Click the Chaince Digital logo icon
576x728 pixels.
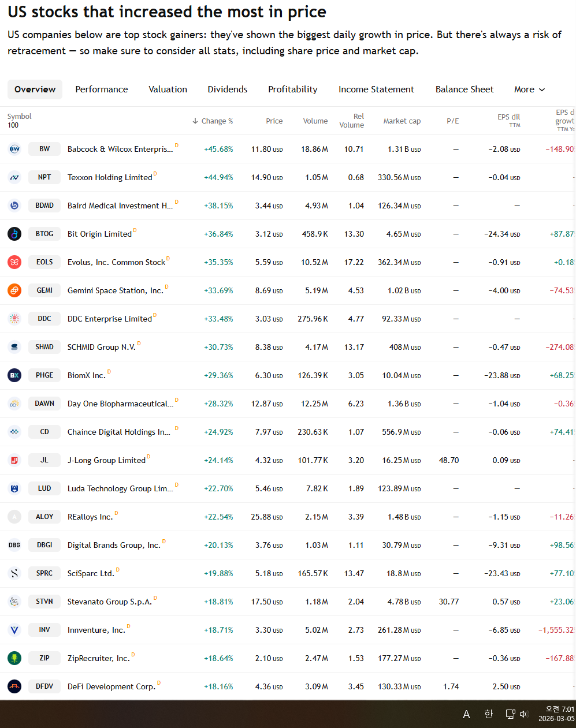tap(14, 432)
